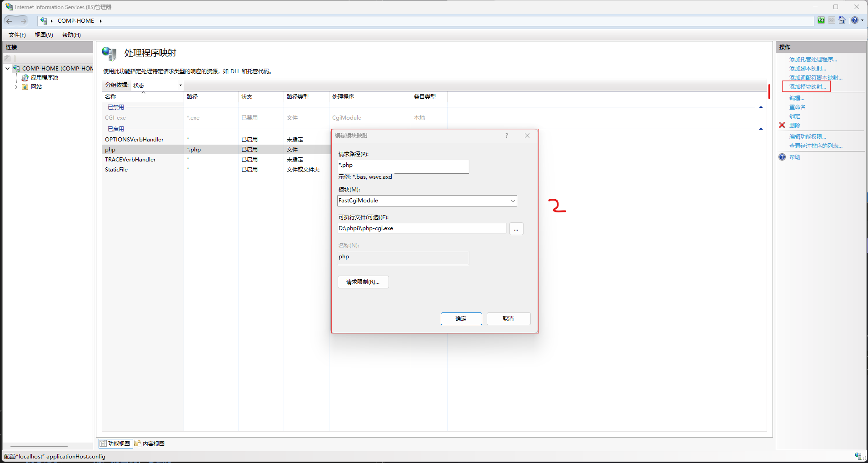This screenshot has height=463, width=868.
Task: Open the blue Help question-mark toolbar icon
Action: [x=854, y=20]
